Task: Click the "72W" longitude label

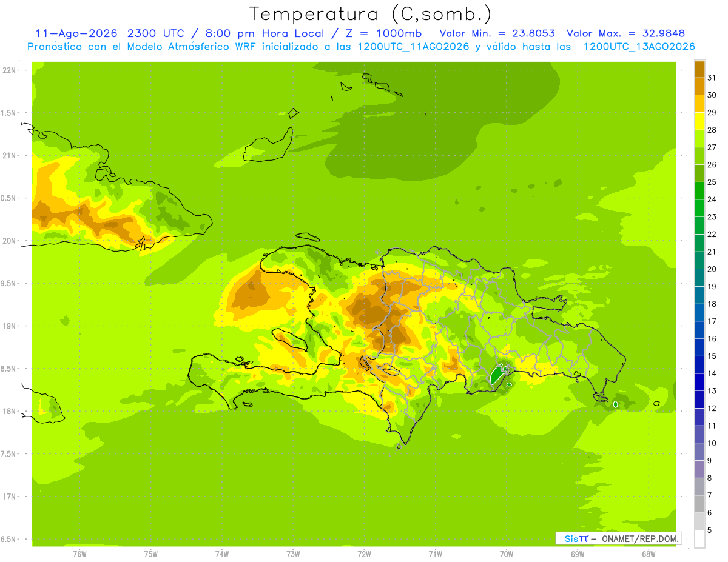Action: [x=364, y=554]
